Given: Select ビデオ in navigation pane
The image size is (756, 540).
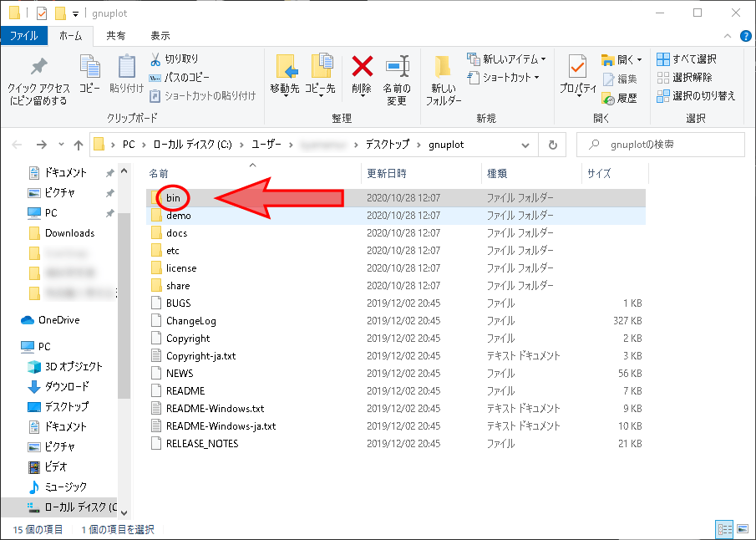Looking at the screenshot, I should 48,466.
